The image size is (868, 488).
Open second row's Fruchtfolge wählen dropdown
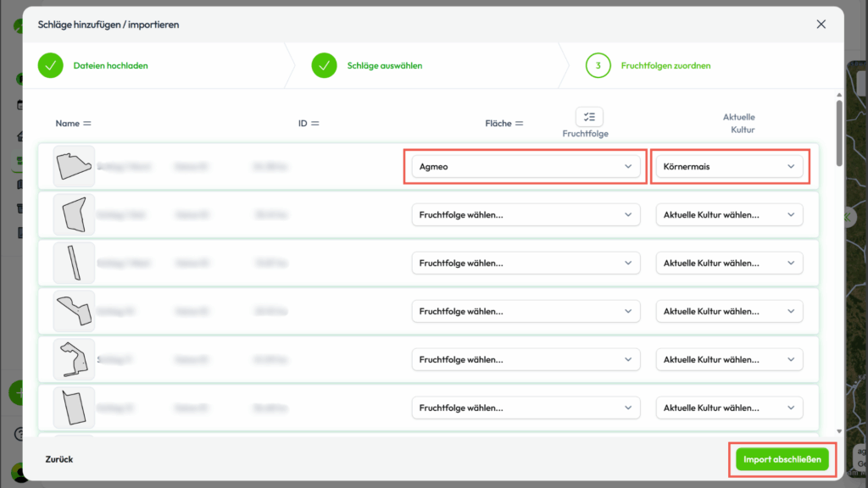click(526, 215)
